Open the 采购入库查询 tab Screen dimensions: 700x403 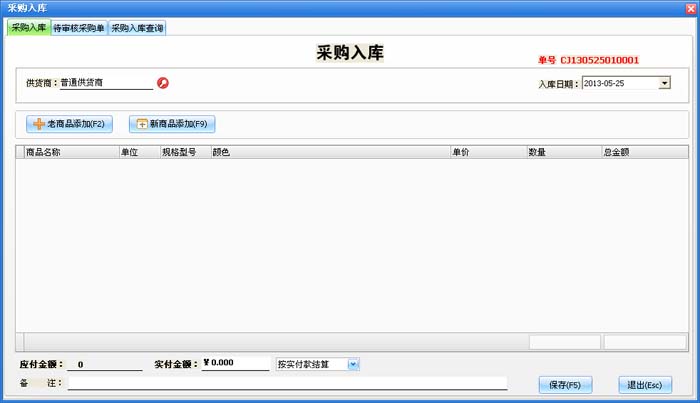(137, 28)
